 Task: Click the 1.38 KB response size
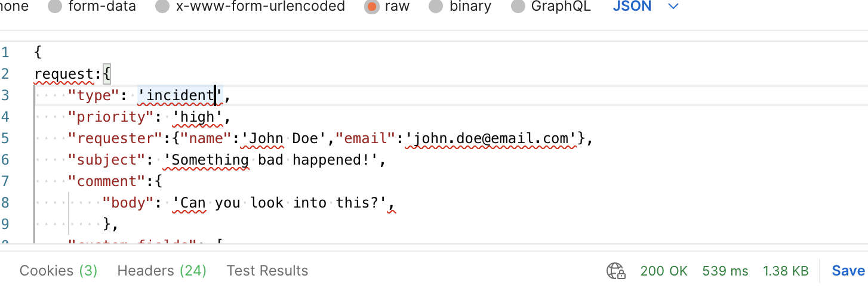tap(786, 271)
